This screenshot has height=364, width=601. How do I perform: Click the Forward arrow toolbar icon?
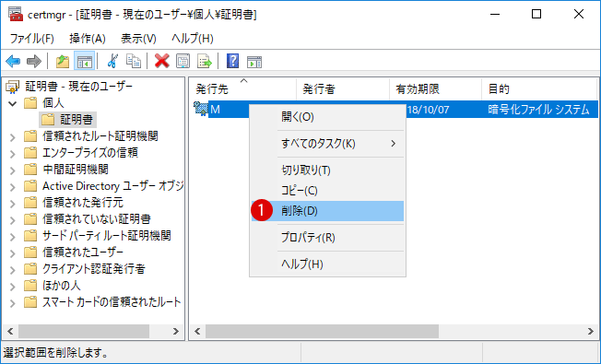tap(34, 62)
